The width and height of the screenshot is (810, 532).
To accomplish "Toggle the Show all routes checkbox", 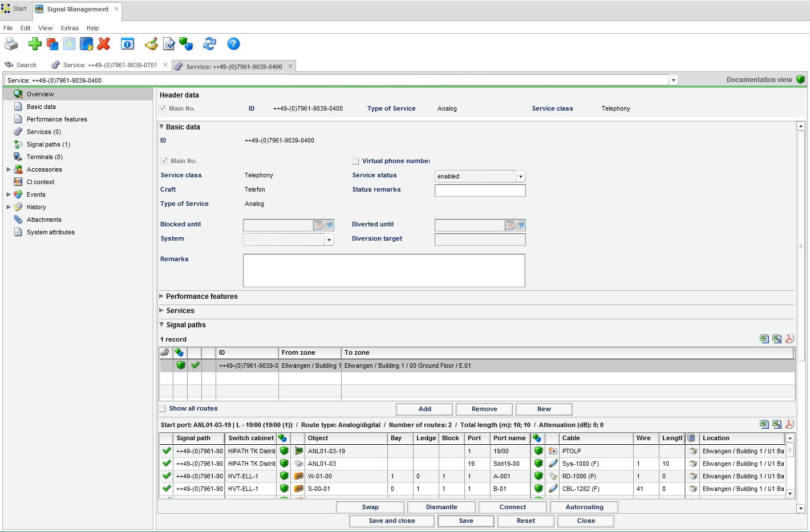I will tap(163, 409).
